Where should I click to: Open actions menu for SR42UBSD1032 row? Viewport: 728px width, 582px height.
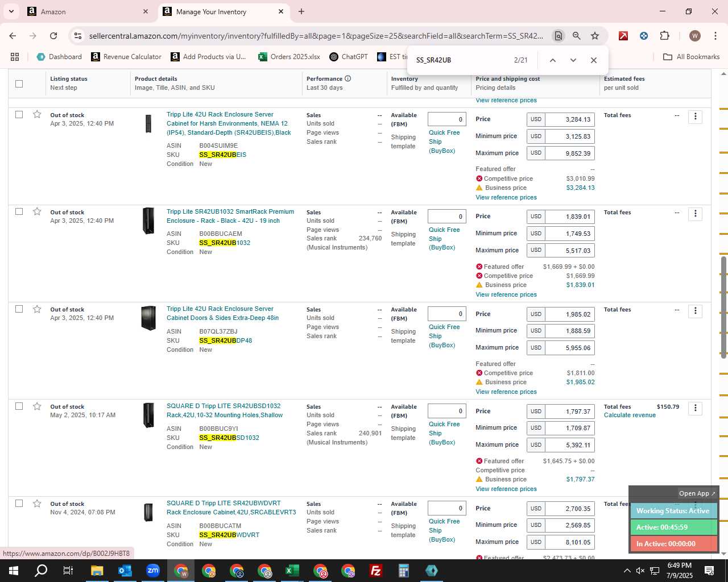[x=695, y=408]
